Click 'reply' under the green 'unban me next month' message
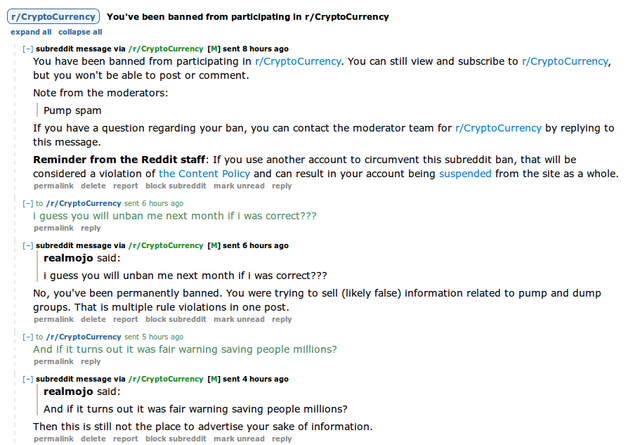The image size is (640, 445). tap(90, 228)
